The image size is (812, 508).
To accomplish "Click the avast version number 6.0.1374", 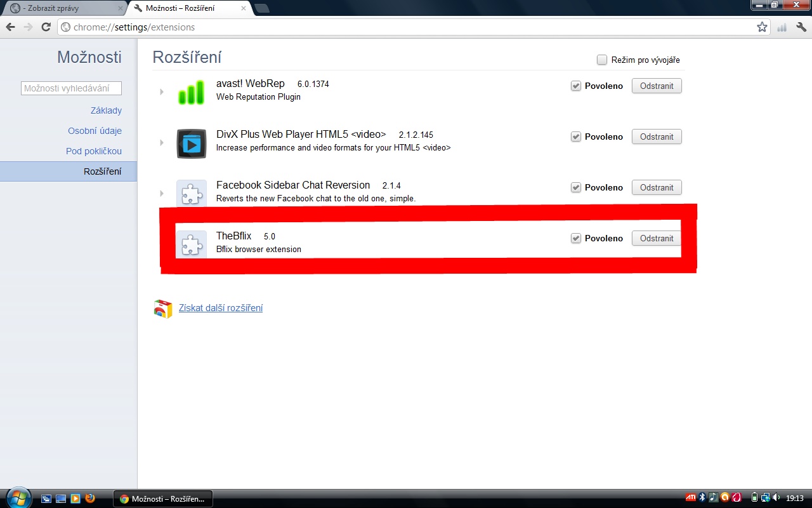I will [313, 84].
